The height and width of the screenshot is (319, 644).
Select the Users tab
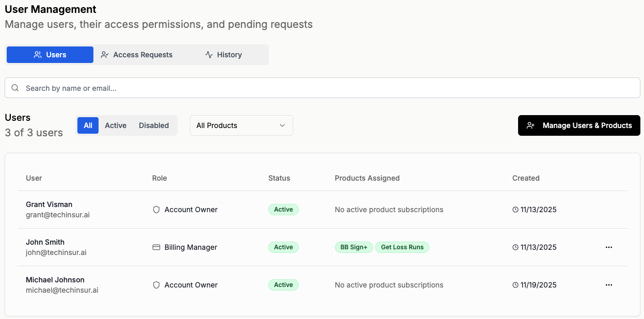click(50, 55)
